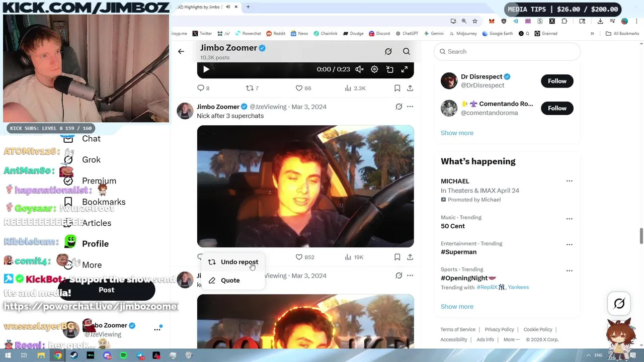Share the post with 19K views

(x=410, y=257)
